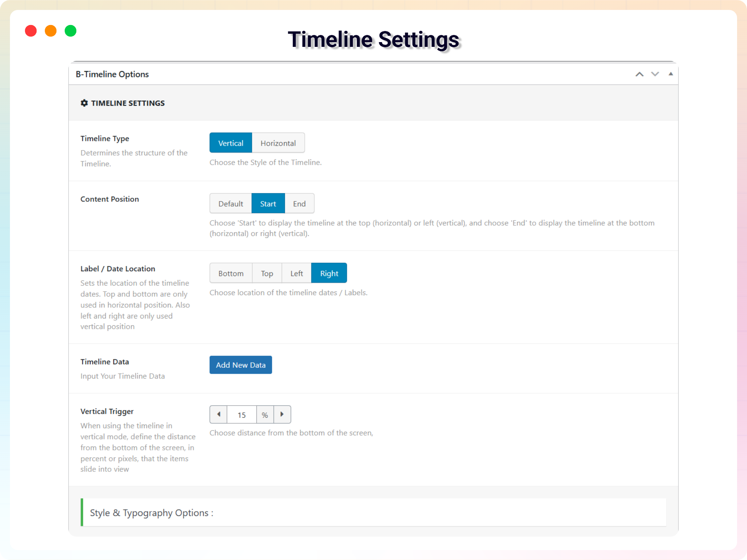Viewport: 747px width, 560px height.
Task: Choose Top for Label / Date Location
Action: [267, 273]
